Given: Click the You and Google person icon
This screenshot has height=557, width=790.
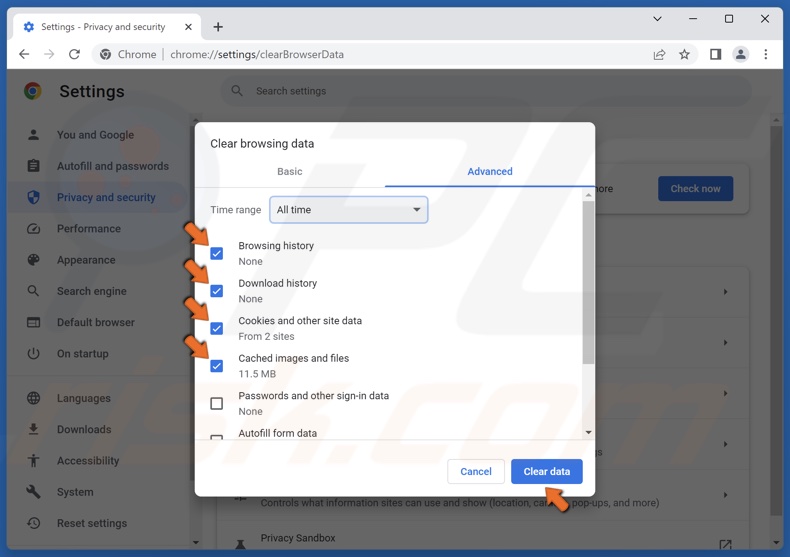Looking at the screenshot, I should point(33,135).
